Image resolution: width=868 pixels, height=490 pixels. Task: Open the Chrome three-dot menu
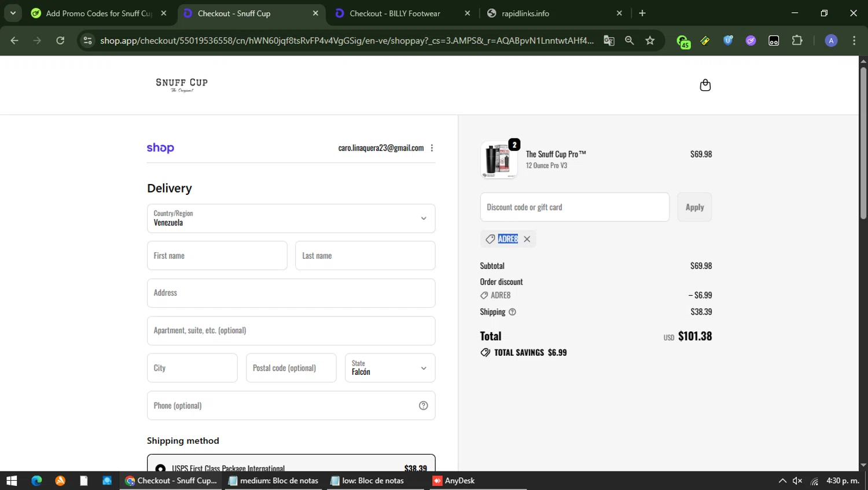(x=854, y=40)
